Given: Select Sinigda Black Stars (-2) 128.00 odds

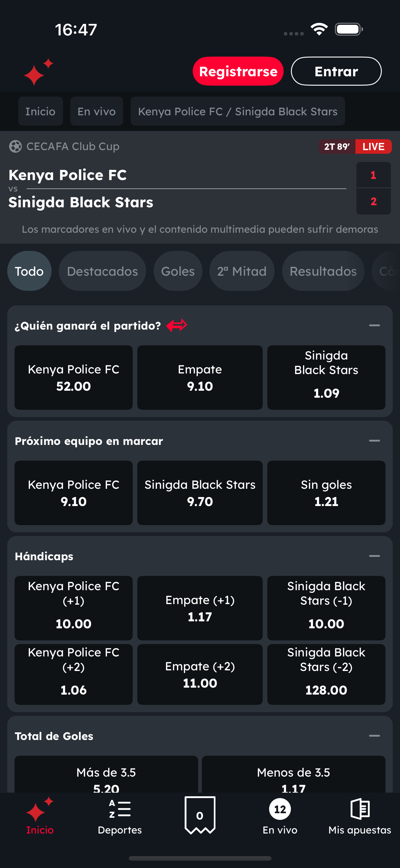Looking at the screenshot, I should [x=326, y=674].
